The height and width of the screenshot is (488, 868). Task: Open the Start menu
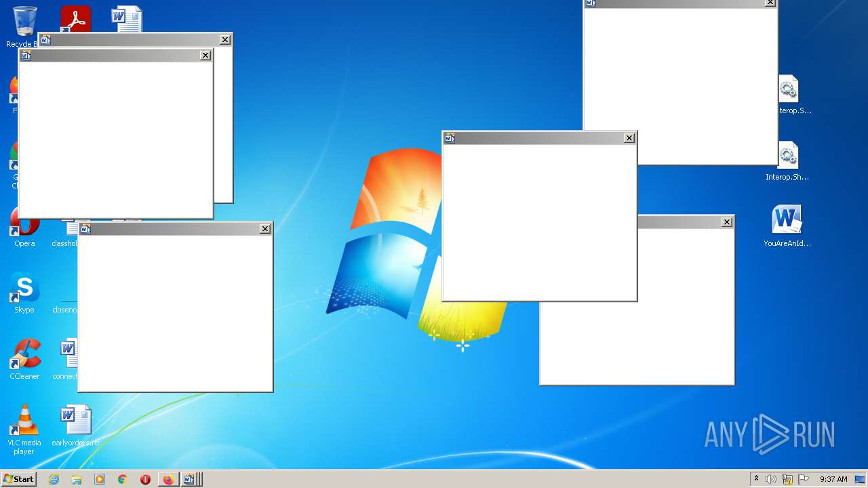18,479
